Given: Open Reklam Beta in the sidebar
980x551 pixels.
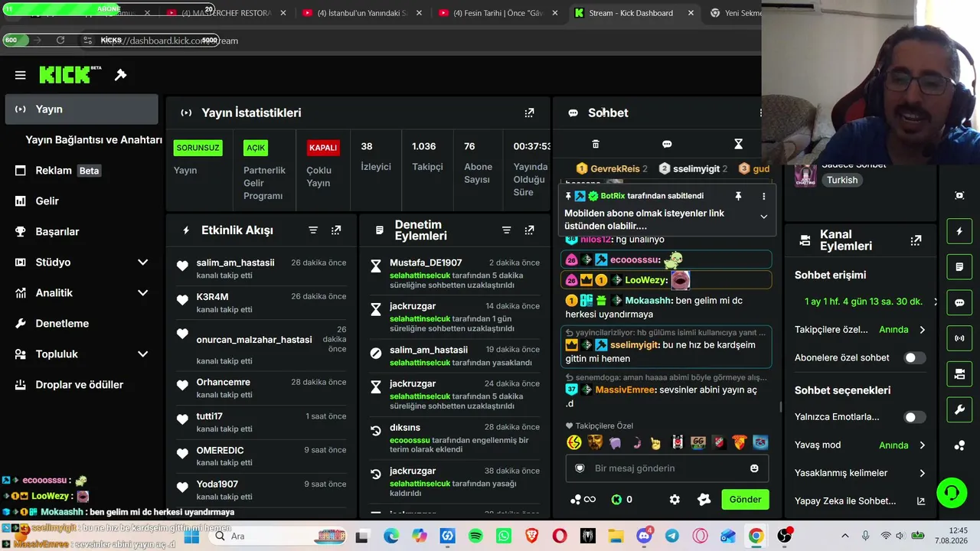Looking at the screenshot, I should pyautogui.click(x=81, y=171).
